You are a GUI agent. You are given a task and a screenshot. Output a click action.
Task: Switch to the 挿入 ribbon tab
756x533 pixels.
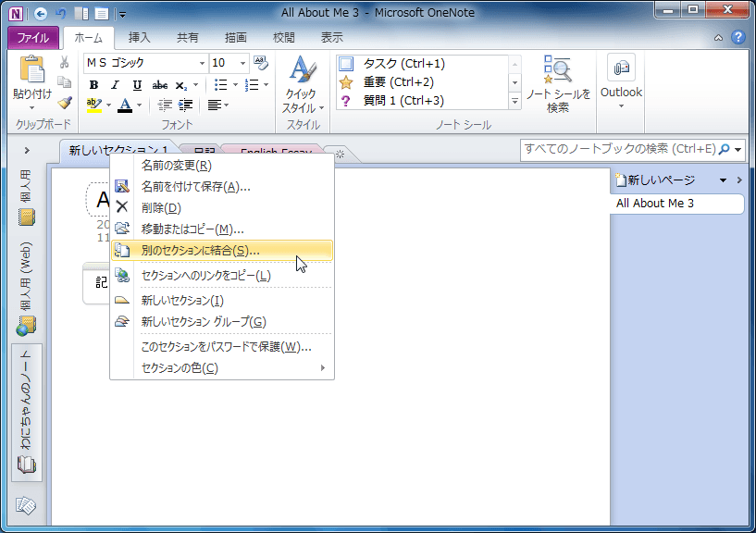point(140,38)
